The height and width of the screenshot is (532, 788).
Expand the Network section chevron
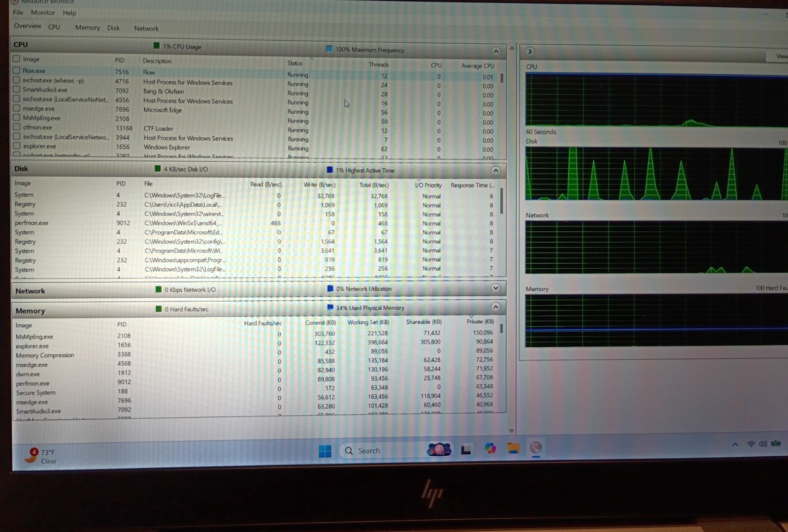496,288
